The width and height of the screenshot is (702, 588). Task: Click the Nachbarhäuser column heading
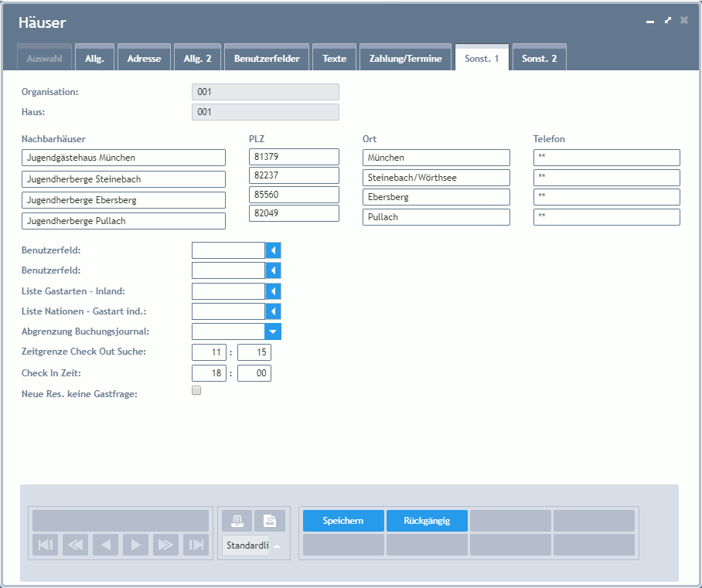tap(53, 139)
